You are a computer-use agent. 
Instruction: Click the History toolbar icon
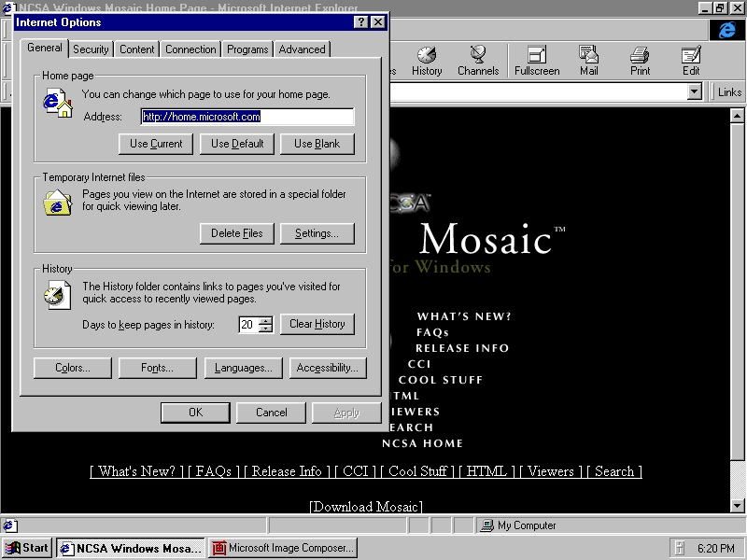pyautogui.click(x=427, y=61)
